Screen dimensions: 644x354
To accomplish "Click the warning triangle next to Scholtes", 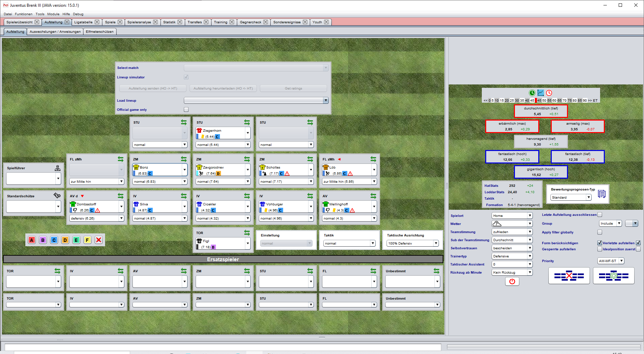I will tap(287, 174).
